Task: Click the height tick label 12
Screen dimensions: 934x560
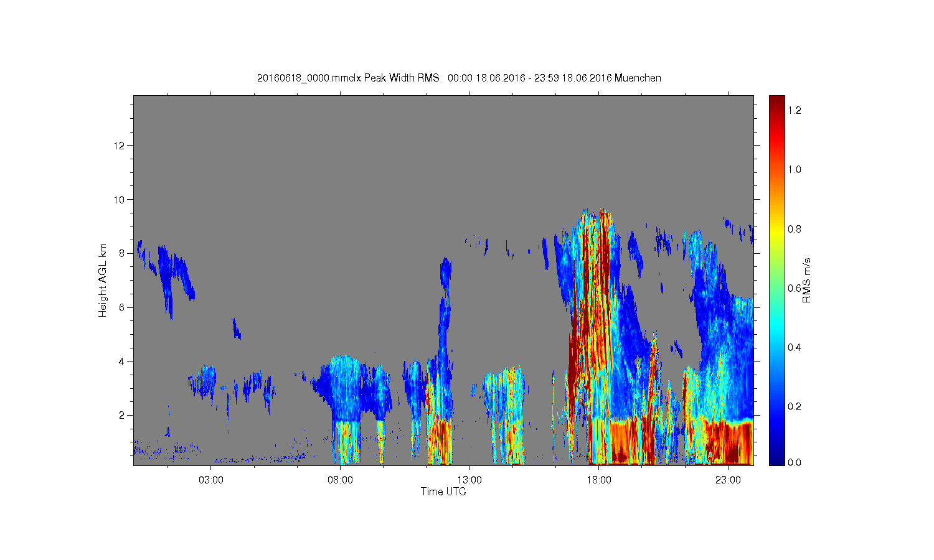Action: 120,146
